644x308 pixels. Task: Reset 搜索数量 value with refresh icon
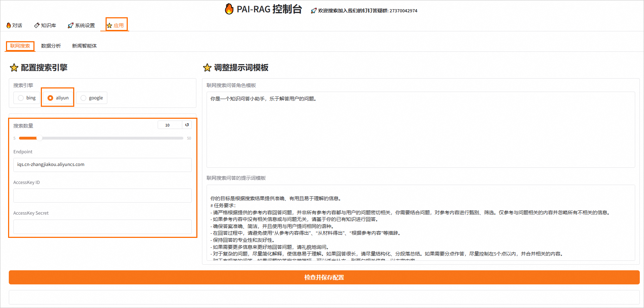(187, 125)
